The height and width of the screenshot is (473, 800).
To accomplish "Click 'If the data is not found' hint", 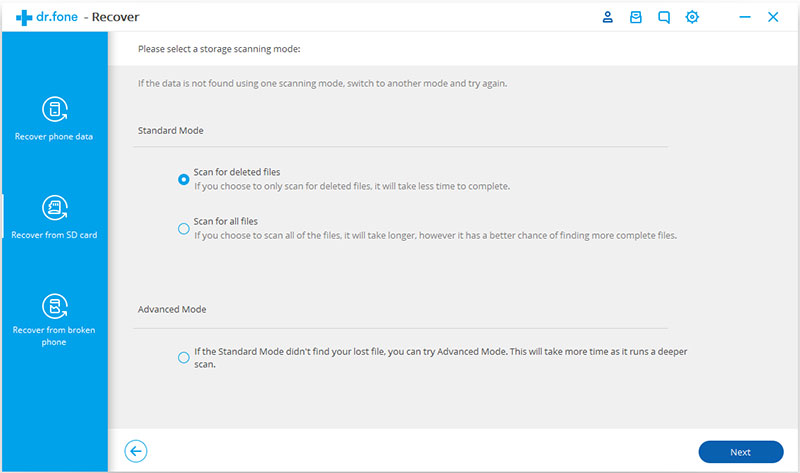I will pos(322,83).
